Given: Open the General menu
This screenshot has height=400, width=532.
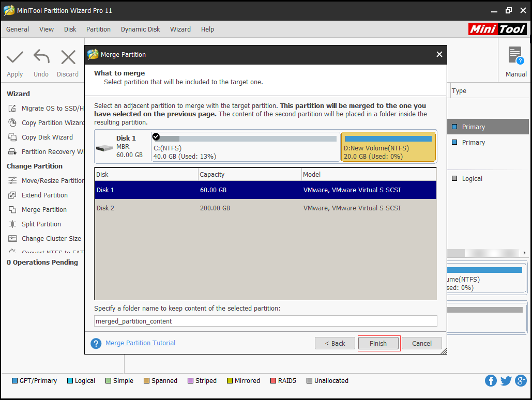Looking at the screenshot, I should (18, 29).
